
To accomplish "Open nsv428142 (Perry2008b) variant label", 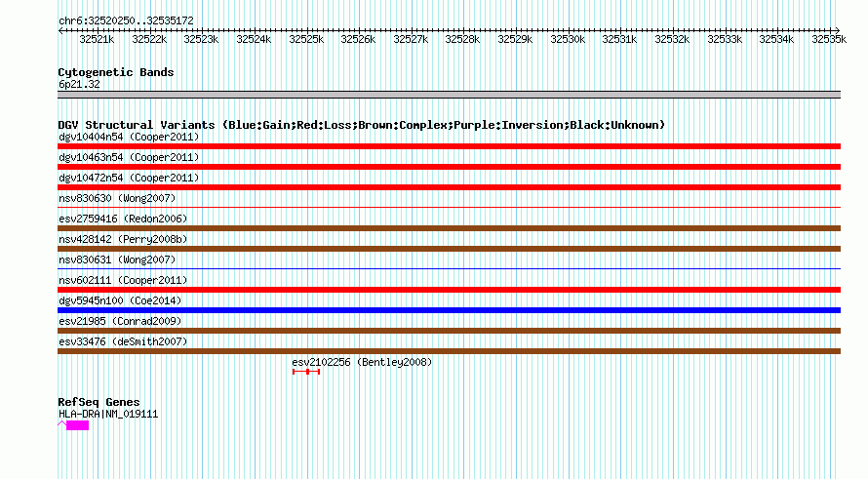I will point(123,239).
